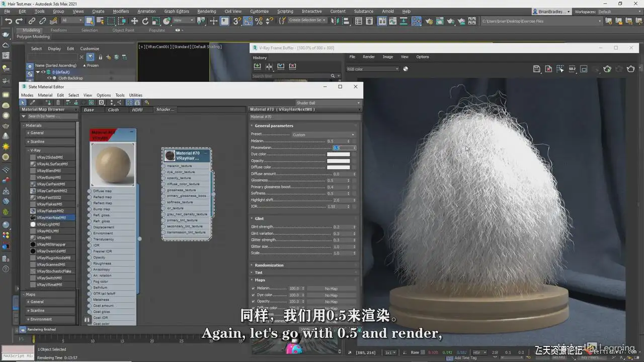The width and height of the screenshot is (644, 362).
Task: Open the Modifiers menu
Action: tap(121, 11)
